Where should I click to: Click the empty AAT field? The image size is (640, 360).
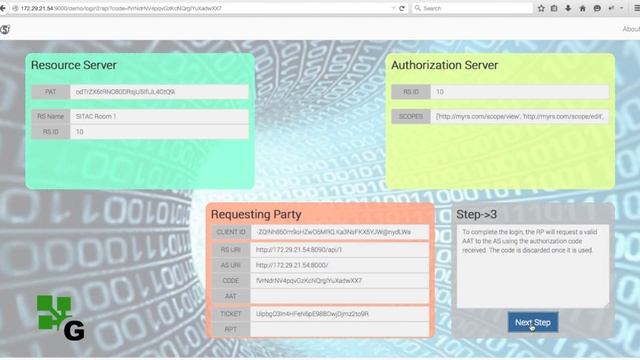pyautogui.click(x=340, y=296)
